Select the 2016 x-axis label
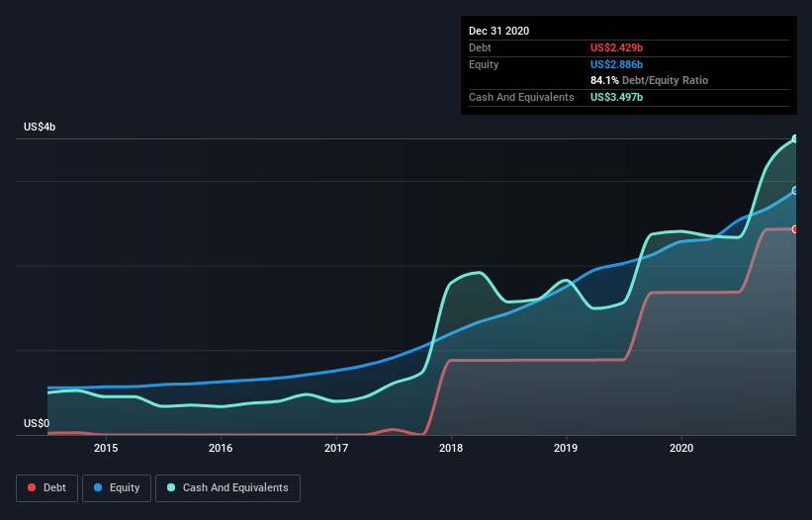The width and height of the screenshot is (812, 520). tap(221, 448)
